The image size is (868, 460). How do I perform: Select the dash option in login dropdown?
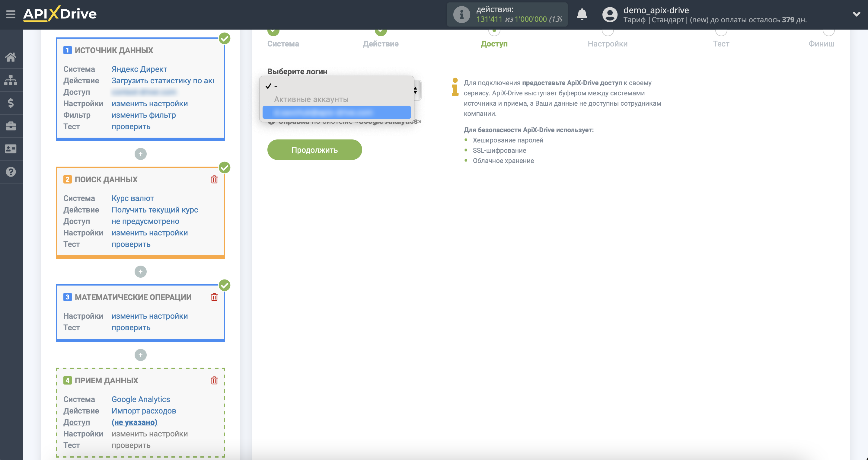click(x=336, y=86)
